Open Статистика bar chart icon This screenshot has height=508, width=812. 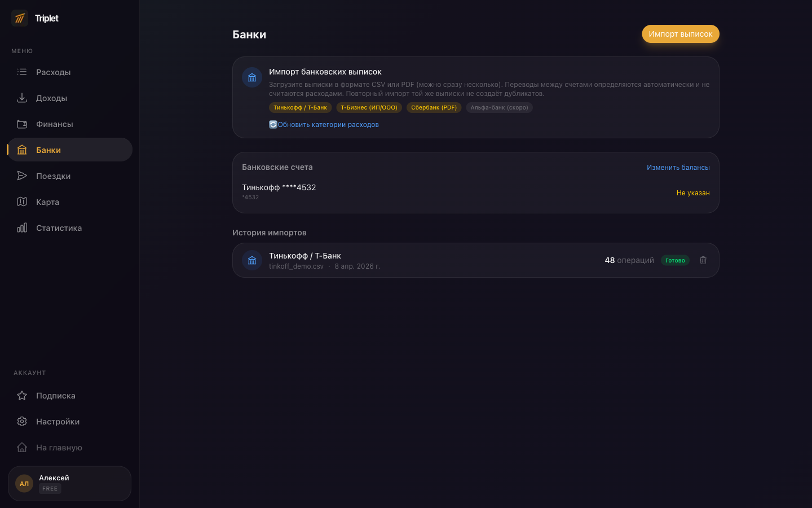[x=22, y=227]
